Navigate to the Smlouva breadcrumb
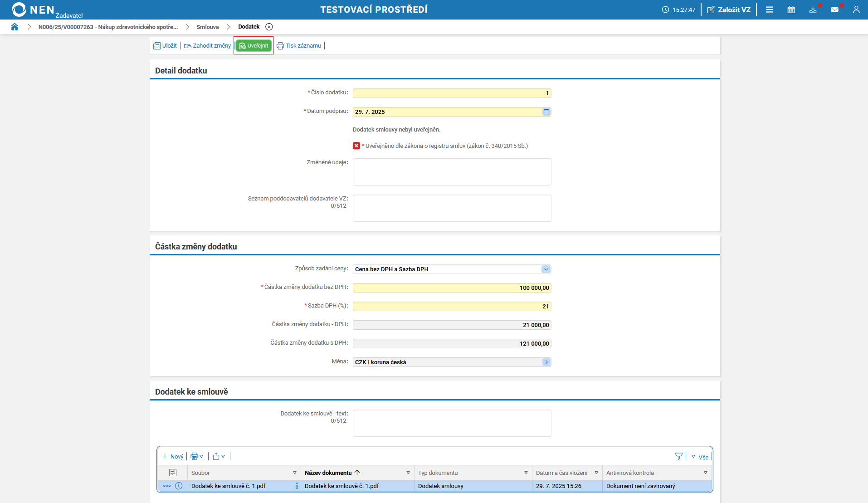The image size is (868, 503). pyautogui.click(x=207, y=27)
